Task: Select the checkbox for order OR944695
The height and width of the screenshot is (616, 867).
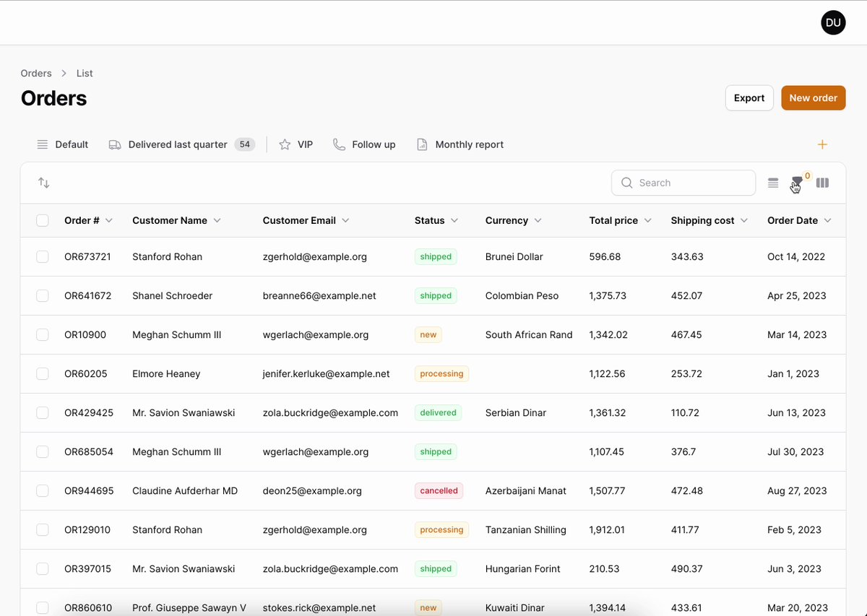Action: 43,490
